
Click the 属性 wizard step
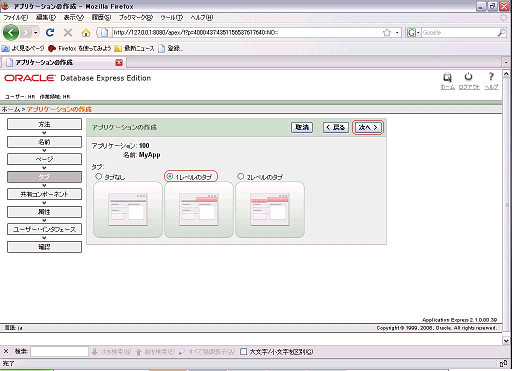44,212
